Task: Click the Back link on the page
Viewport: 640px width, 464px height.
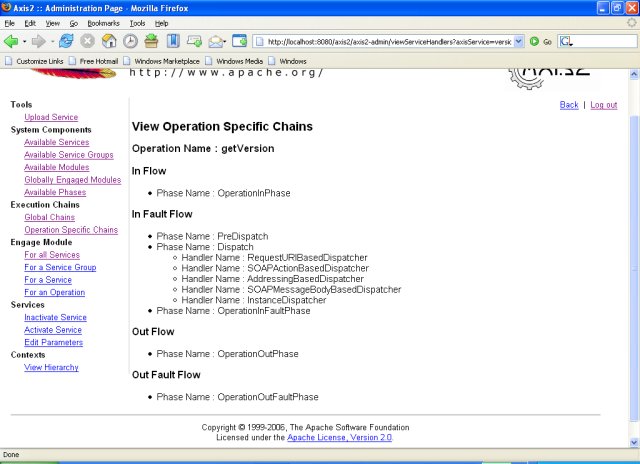Action: click(569, 105)
